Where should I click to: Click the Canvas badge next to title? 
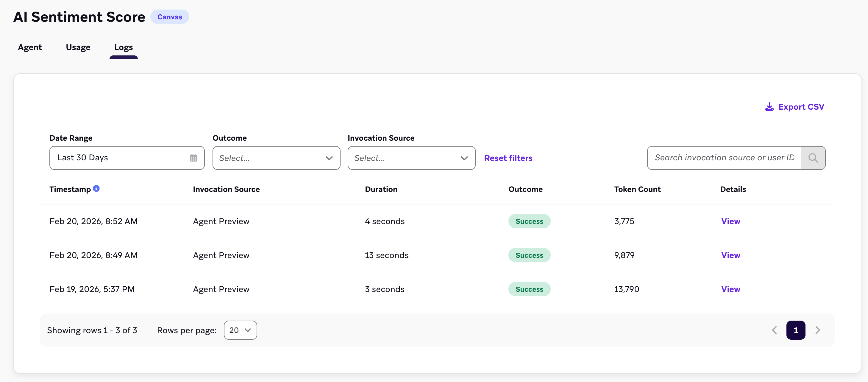tap(169, 17)
